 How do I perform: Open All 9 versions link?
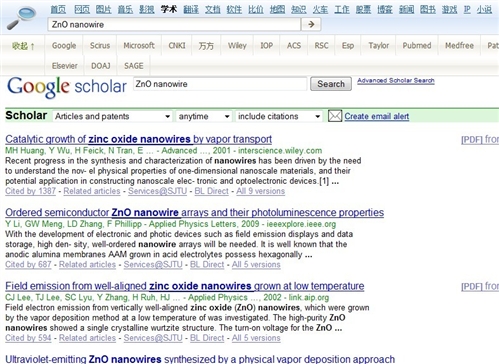click(x=261, y=191)
